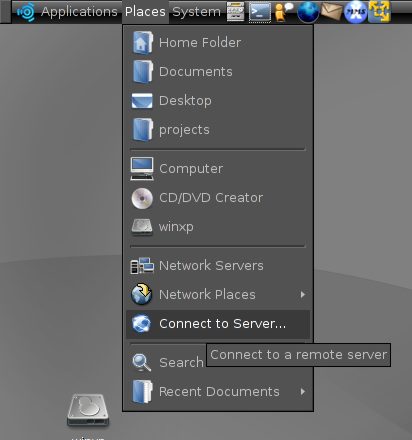This screenshot has width=412, height=440.
Task: Launch the terminal from the panel
Action: [260, 12]
